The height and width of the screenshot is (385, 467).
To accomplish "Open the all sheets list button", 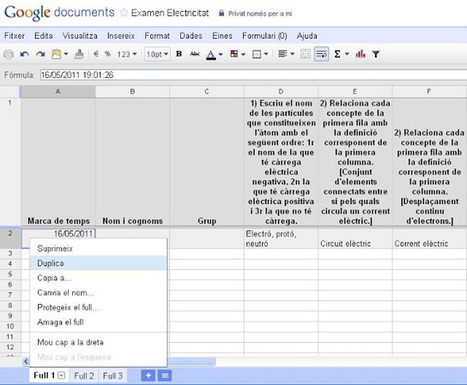I will (165, 376).
